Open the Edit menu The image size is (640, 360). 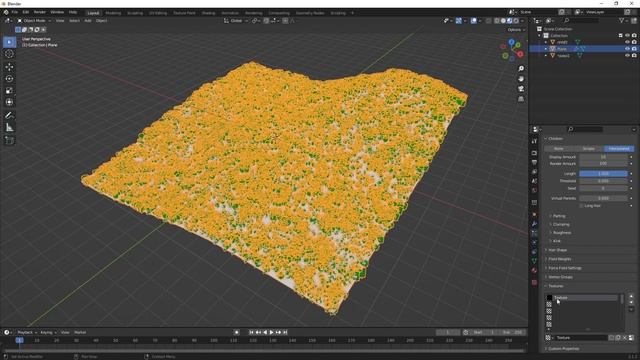pyautogui.click(x=26, y=12)
